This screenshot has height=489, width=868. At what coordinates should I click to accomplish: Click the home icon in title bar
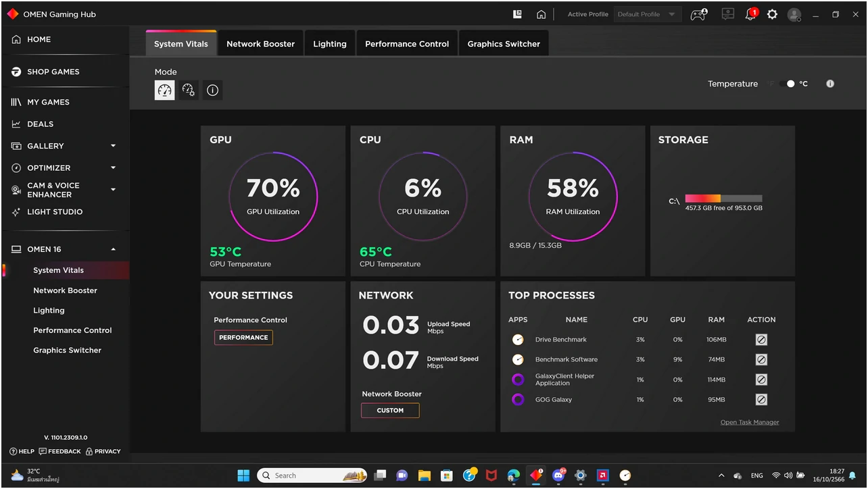pos(541,14)
